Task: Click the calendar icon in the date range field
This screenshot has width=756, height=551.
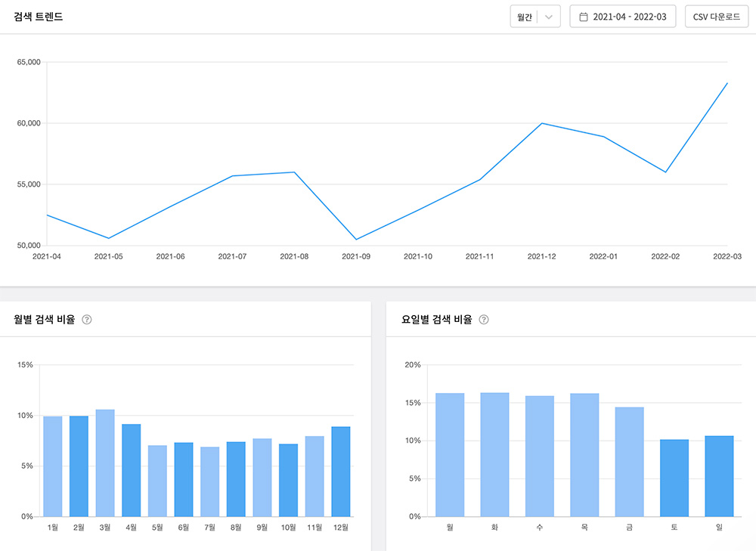Action: [584, 17]
